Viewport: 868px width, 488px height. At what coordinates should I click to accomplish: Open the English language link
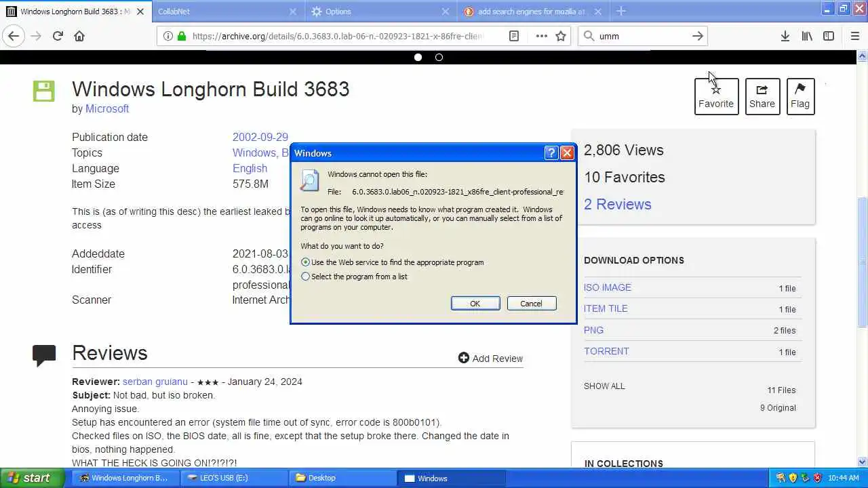coord(250,168)
